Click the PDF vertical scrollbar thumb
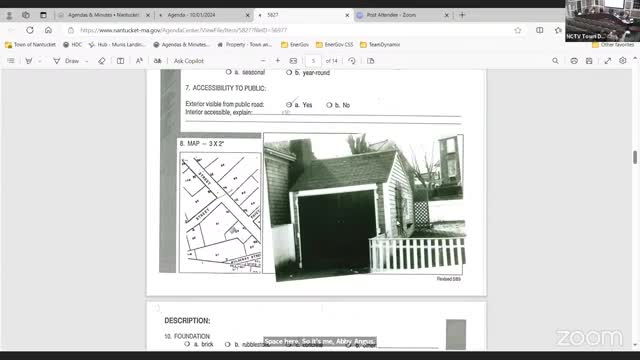The height and width of the screenshot is (360, 640). (x=635, y=157)
